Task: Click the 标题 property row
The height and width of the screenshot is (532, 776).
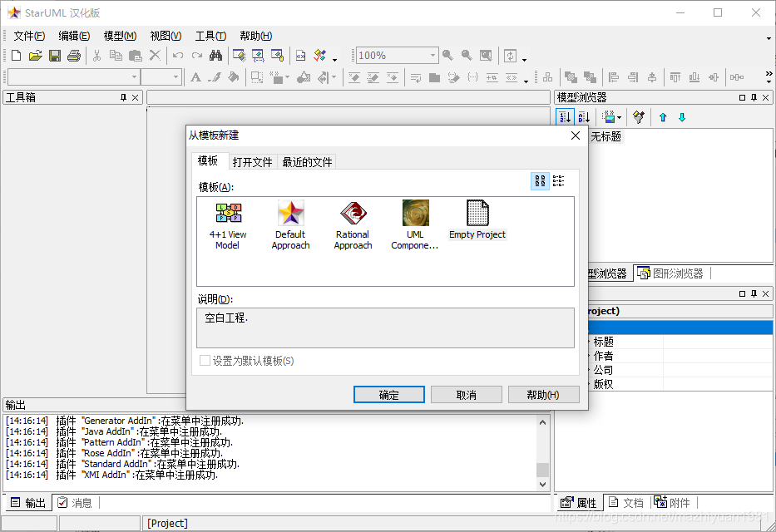Action: coord(680,342)
